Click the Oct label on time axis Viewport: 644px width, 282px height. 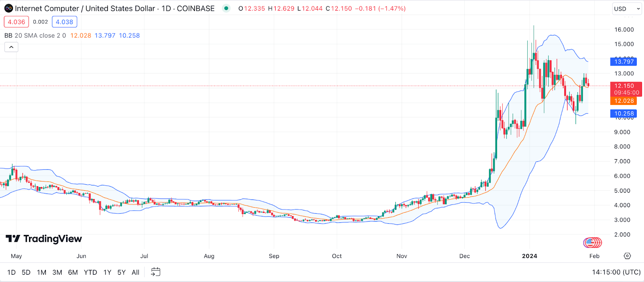click(x=337, y=256)
